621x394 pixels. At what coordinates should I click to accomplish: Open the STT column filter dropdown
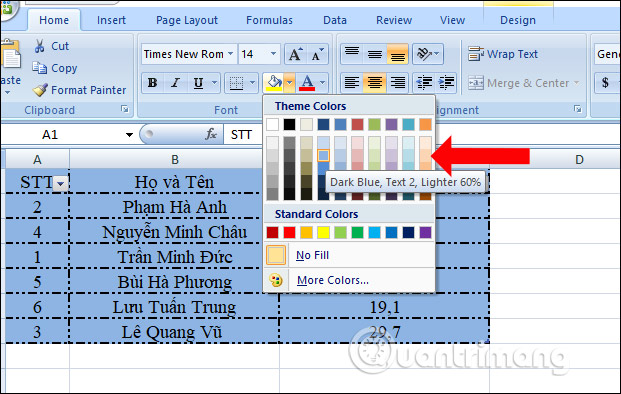61,184
